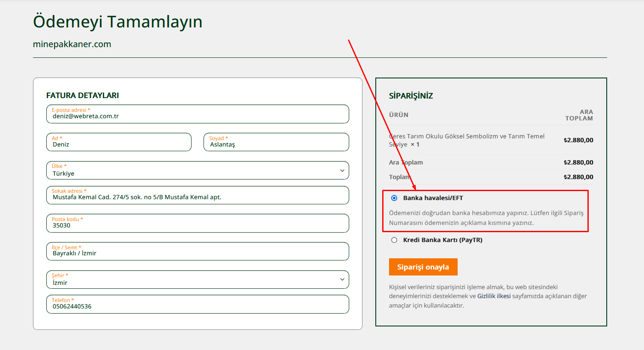Click the SİPARİŞİNİZ heading

(x=411, y=96)
